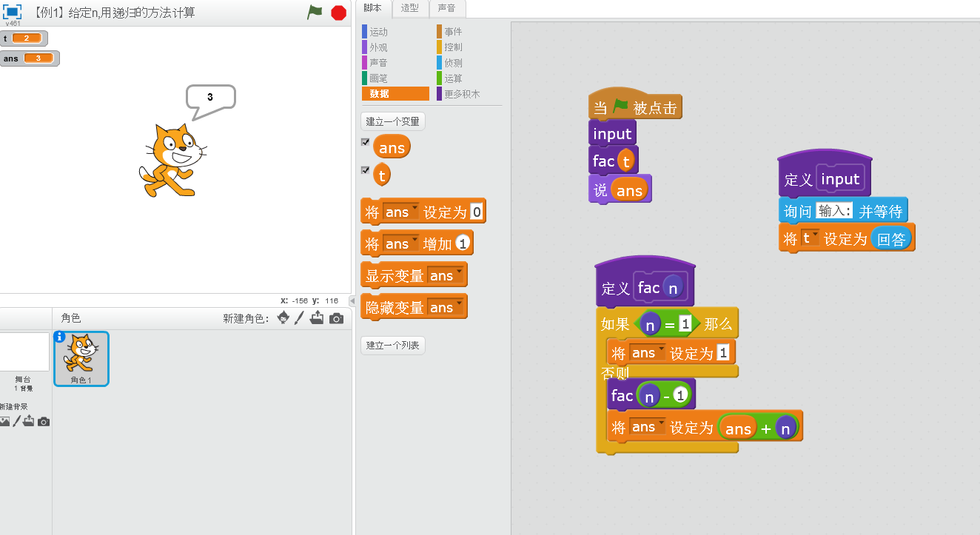Upload sprite from file icon
Screen dimensions: 980x535
tap(317, 318)
